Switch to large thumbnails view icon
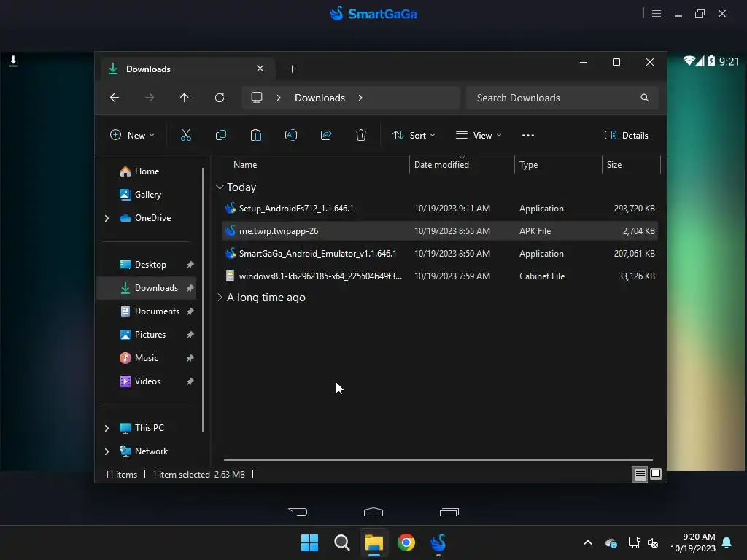This screenshot has width=747, height=560. click(x=656, y=474)
